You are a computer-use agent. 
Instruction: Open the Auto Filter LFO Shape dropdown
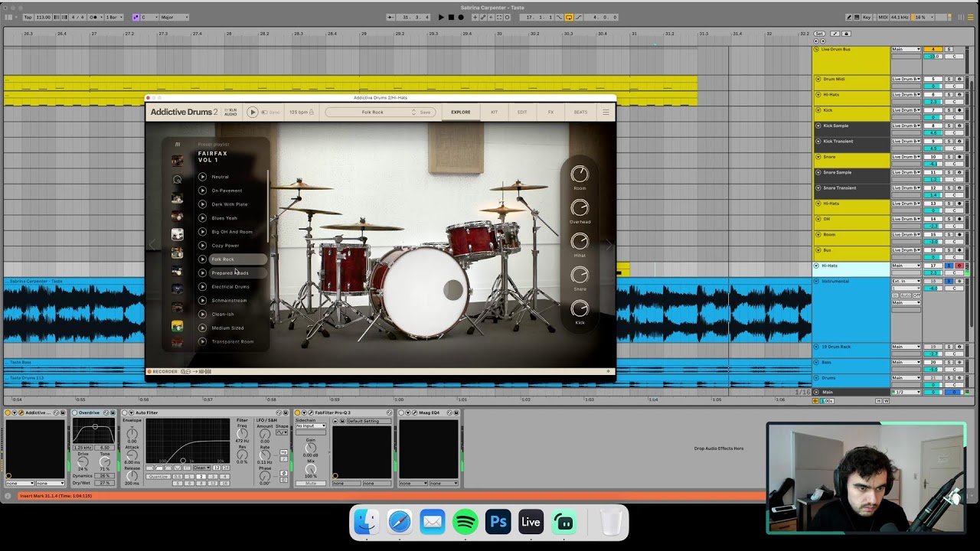point(282,433)
